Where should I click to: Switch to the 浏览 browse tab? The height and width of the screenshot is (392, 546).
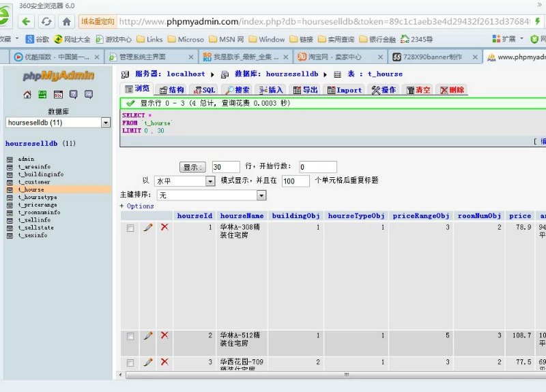137,89
